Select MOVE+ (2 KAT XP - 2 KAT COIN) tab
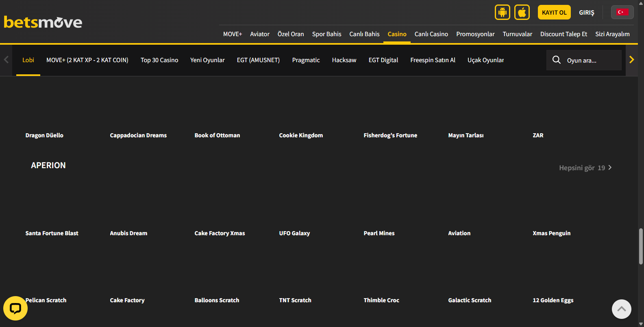The height and width of the screenshot is (327, 644). [87, 60]
